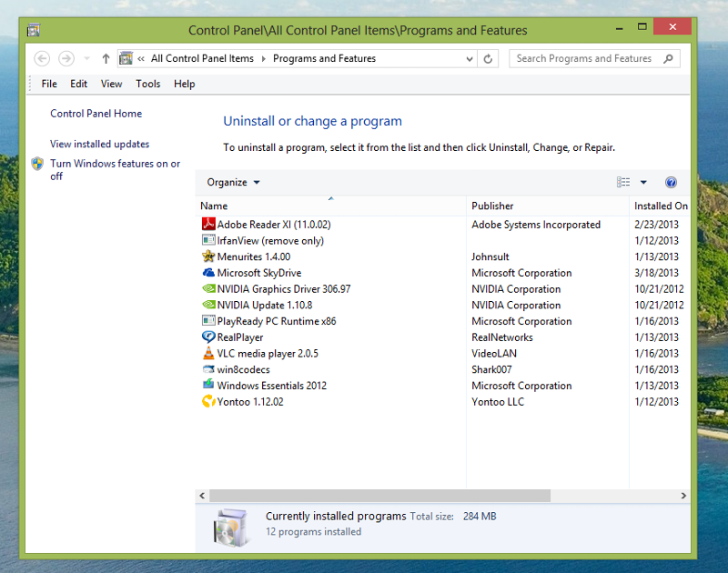The width and height of the screenshot is (728, 573).
Task: Click the NVIDIA Update icon
Action: point(208,305)
